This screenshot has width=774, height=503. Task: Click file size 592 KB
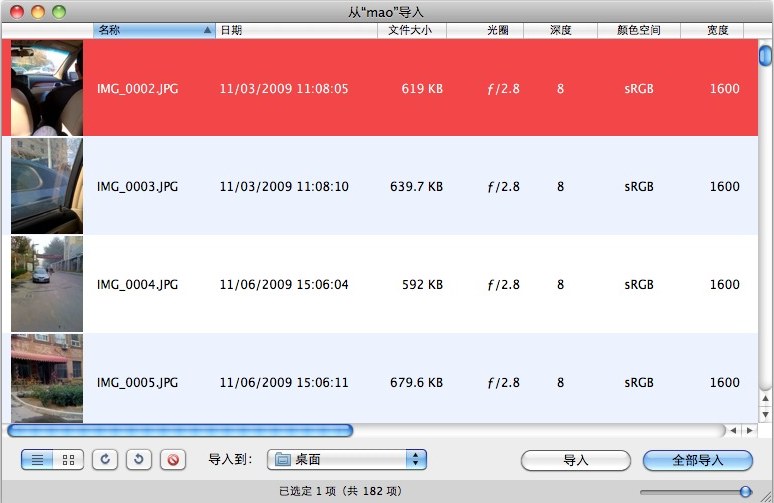422,285
